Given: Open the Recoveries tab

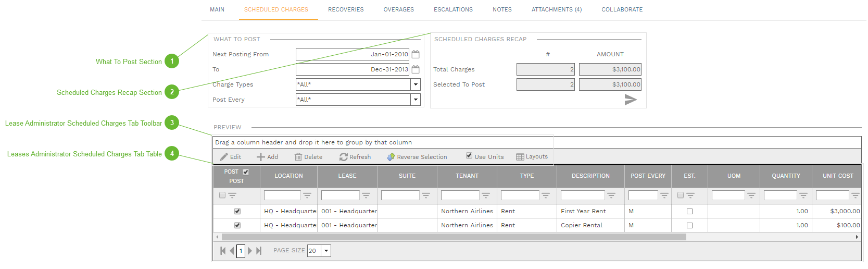Looking at the screenshot, I should (x=346, y=9).
